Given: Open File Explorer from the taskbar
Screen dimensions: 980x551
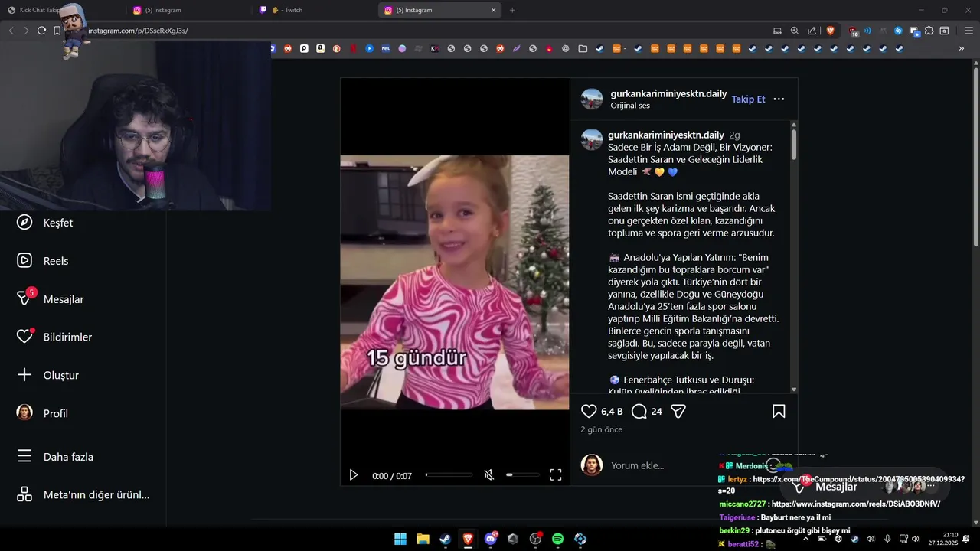Looking at the screenshot, I should (423, 539).
